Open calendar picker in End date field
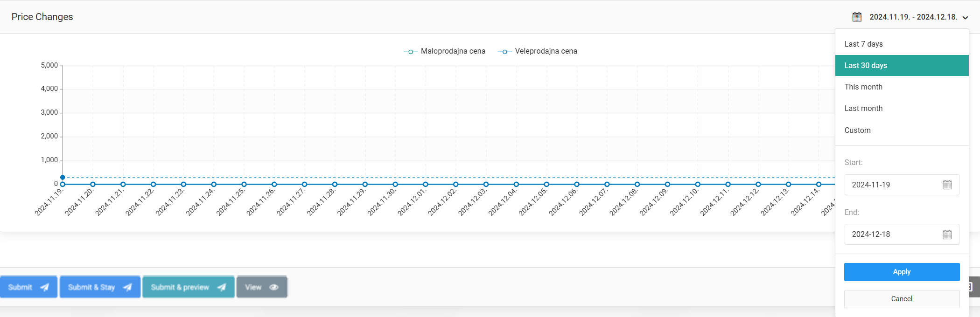Image resolution: width=980 pixels, height=317 pixels. (x=947, y=234)
